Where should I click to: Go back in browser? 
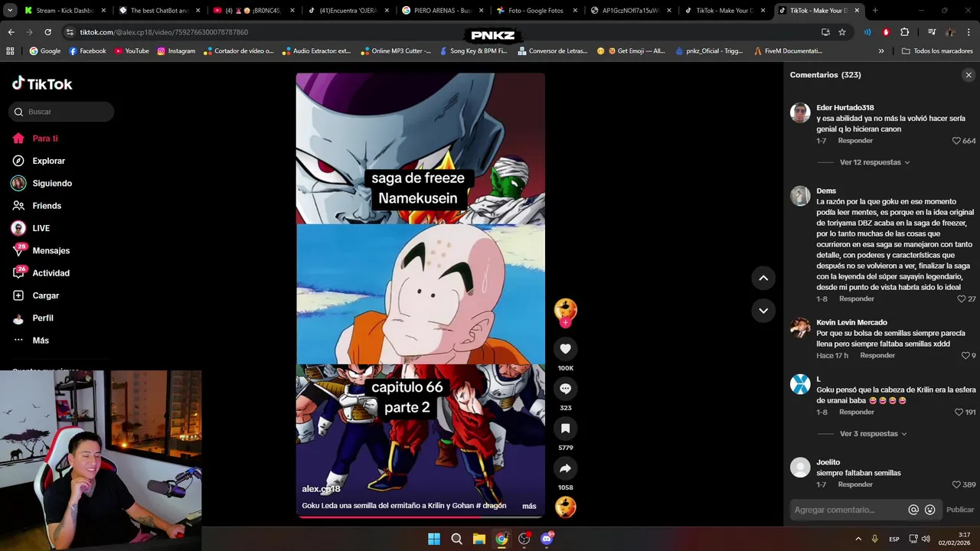(x=11, y=32)
